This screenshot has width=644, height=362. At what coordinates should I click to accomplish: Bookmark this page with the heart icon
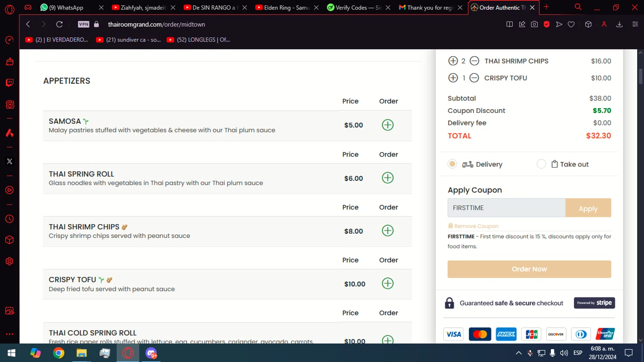(571, 24)
